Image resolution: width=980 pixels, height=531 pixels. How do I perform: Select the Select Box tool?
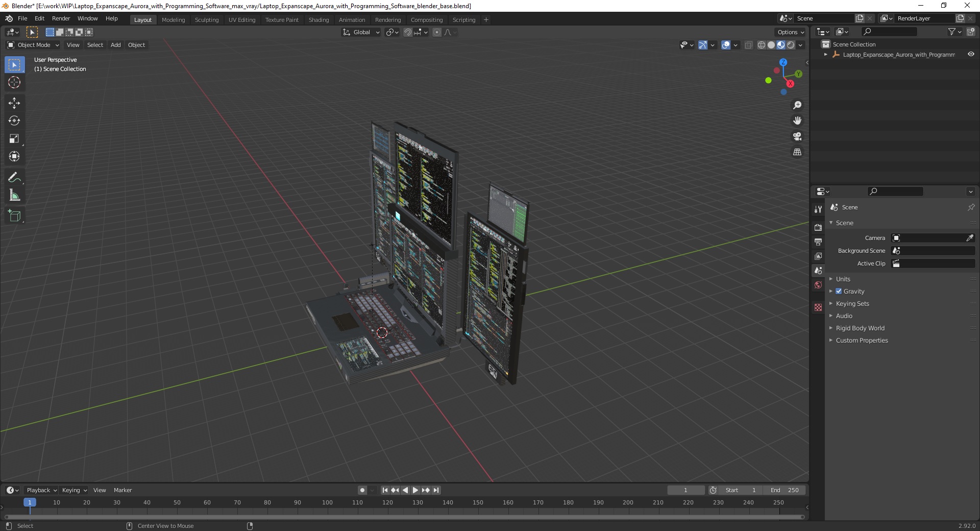click(14, 65)
